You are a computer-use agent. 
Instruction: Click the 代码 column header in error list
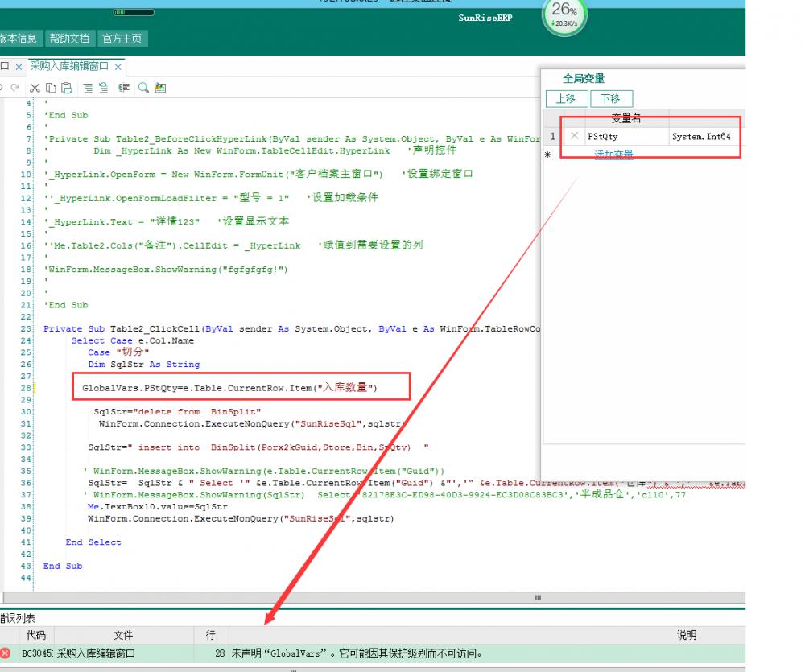tap(36, 635)
